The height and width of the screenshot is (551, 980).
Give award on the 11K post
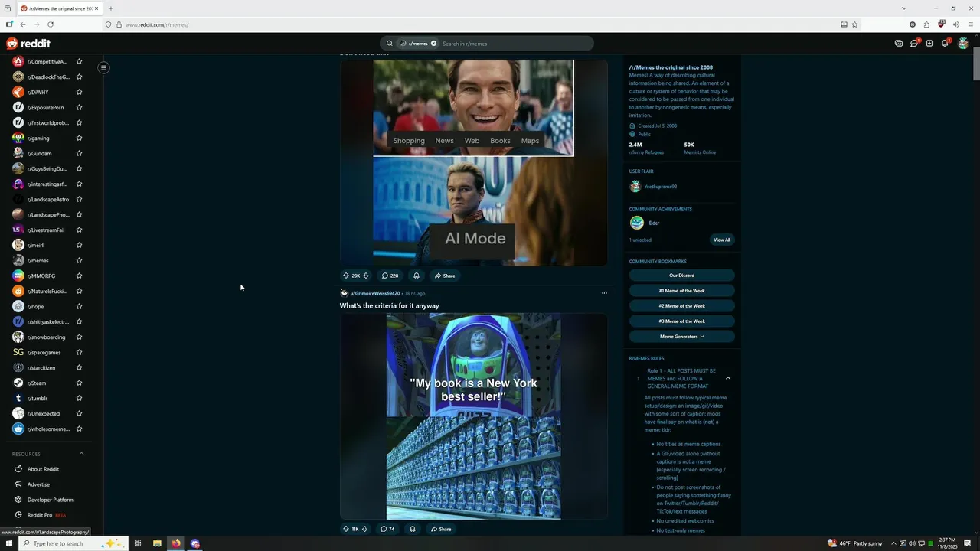413,529
